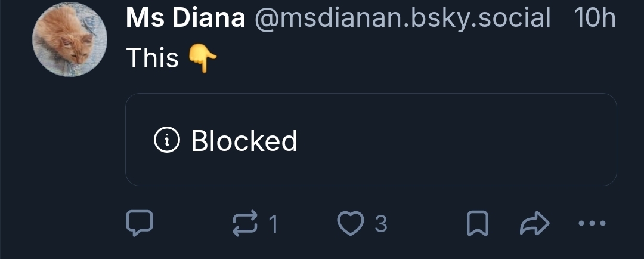Open the repost menu arrows icon
644x259 pixels.
pos(245,223)
